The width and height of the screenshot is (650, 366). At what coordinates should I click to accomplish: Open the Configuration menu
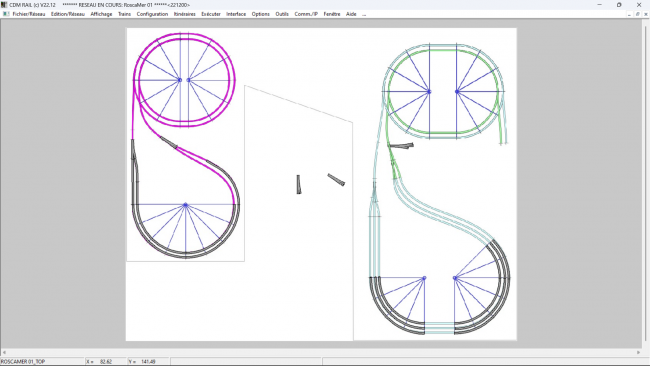152,14
